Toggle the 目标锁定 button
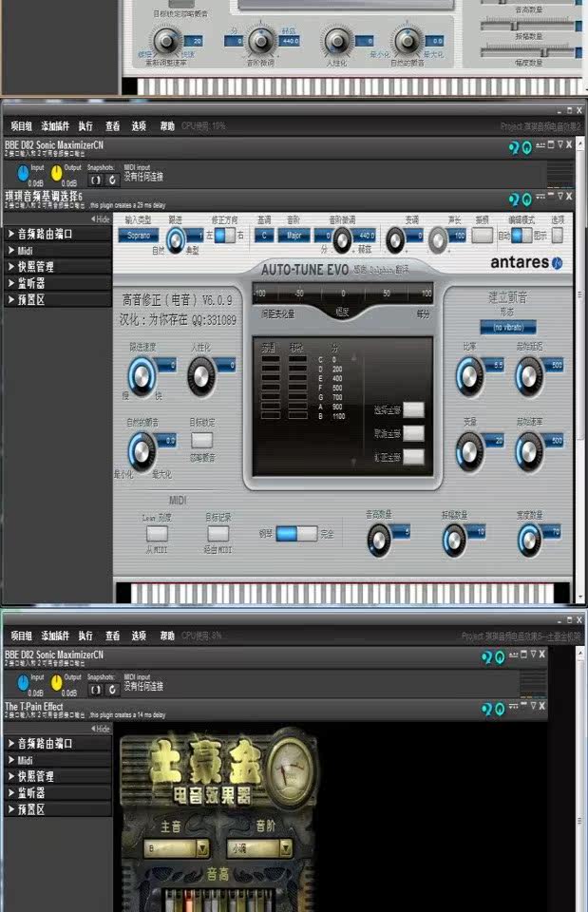Image resolution: width=588 pixels, height=912 pixels. (x=201, y=440)
